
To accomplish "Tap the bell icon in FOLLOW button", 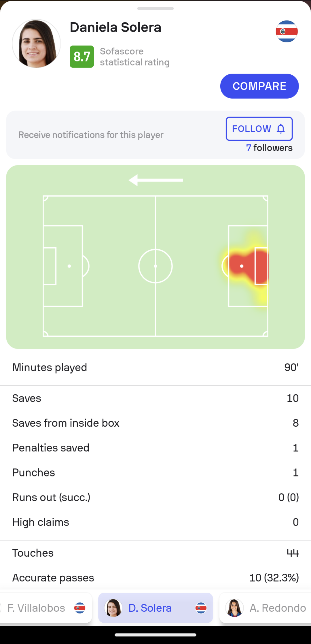I will pos(281,129).
